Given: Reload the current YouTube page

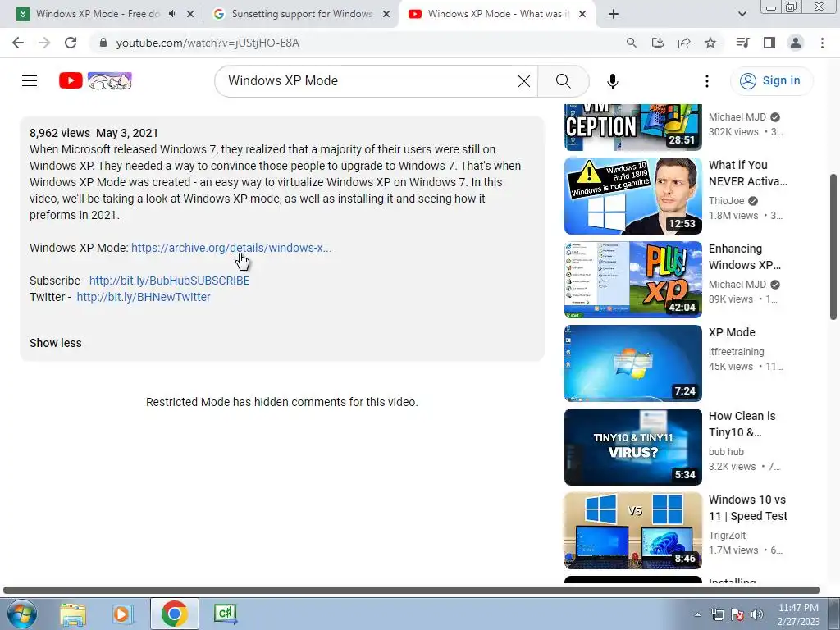Looking at the screenshot, I should pyautogui.click(x=71, y=43).
